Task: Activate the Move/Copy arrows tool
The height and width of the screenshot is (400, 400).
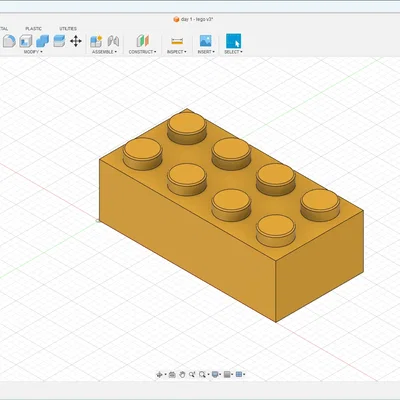Action: [x=76, y=41]
